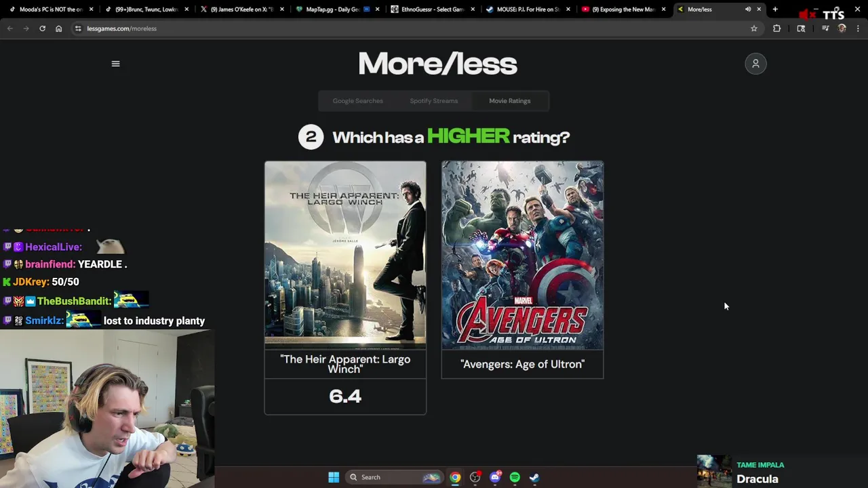The height and width of the screenshot is (488, 868).
Task: Bookmark this page with the star icon
Action: click(753, 28)
